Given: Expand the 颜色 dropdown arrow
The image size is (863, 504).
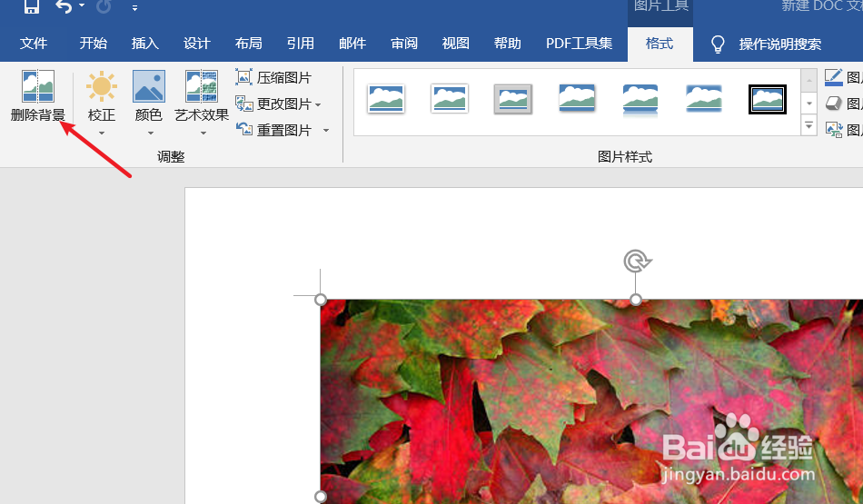Looking at the screenshot, I should click(x=150, y=133).
